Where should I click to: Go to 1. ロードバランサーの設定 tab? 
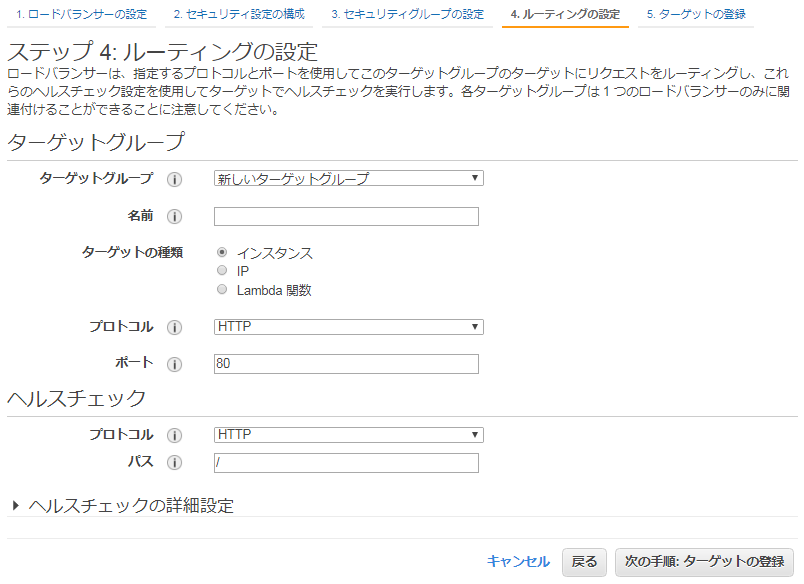81,15
